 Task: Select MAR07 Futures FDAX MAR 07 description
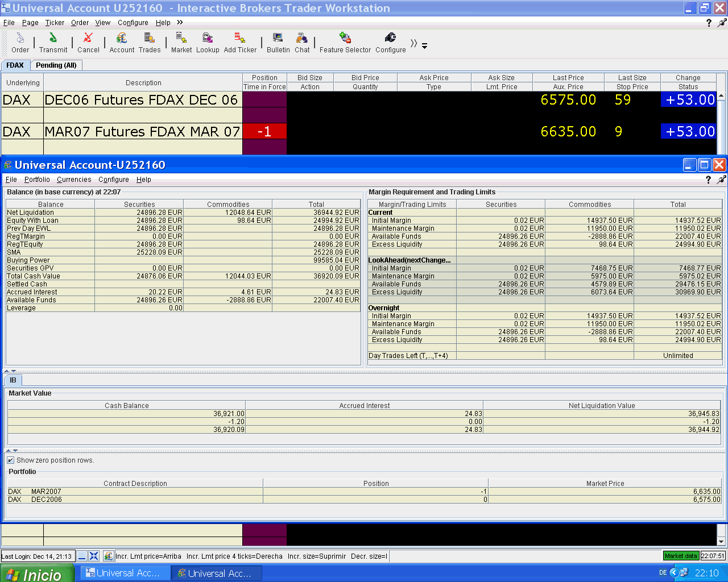pyautogui.click(x=143, y=131)
